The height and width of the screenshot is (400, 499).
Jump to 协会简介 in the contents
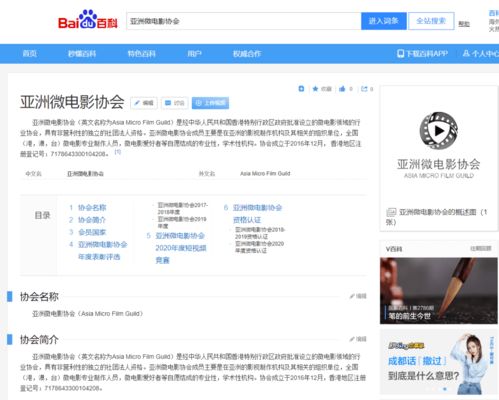pyautogui.click(x=92, y=220)
